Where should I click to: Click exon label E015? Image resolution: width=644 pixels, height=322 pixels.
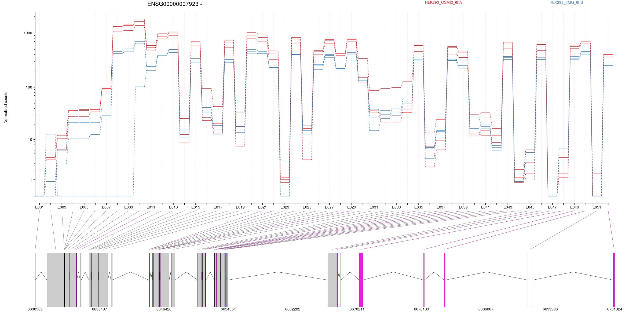tap(196, 207)
